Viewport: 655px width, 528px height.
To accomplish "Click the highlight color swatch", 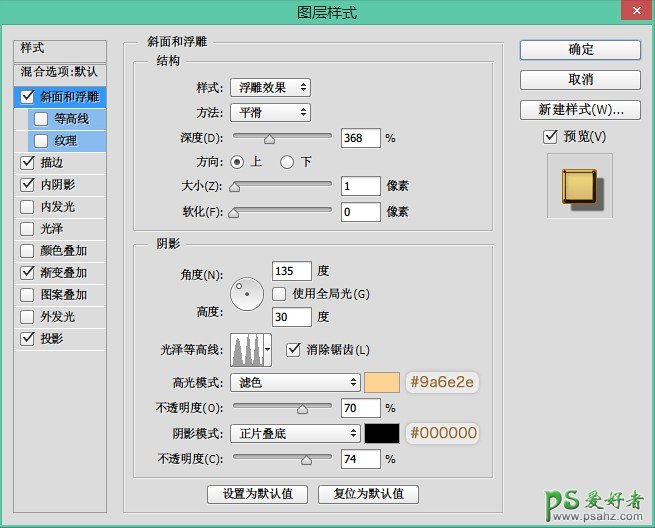I will coord(382,382).
